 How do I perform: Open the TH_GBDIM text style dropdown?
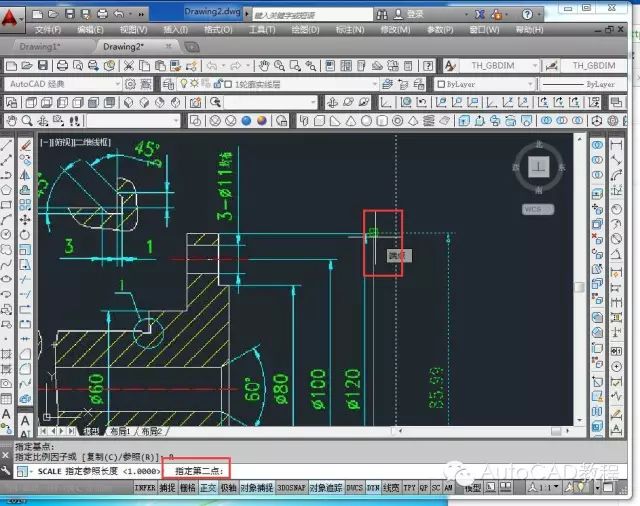[500, 66]
